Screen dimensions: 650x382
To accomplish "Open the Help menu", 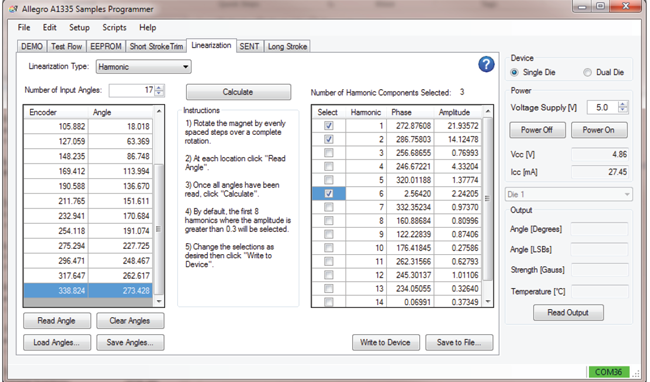I will pos(148,28).
